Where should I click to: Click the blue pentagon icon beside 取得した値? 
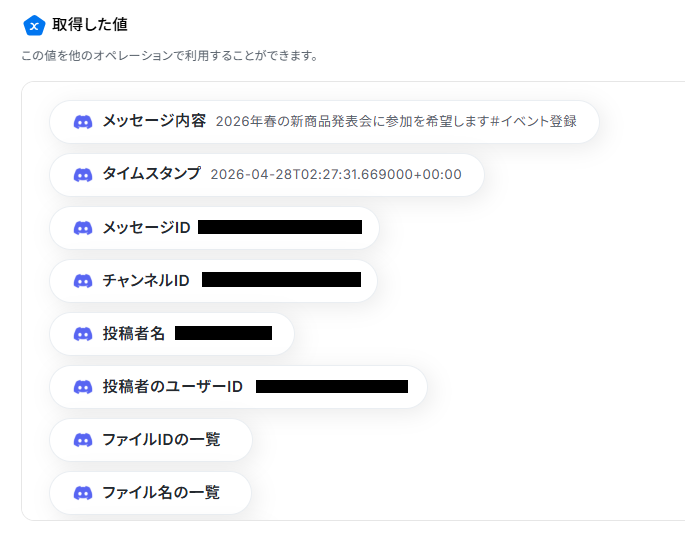click(x=34, y=25)
